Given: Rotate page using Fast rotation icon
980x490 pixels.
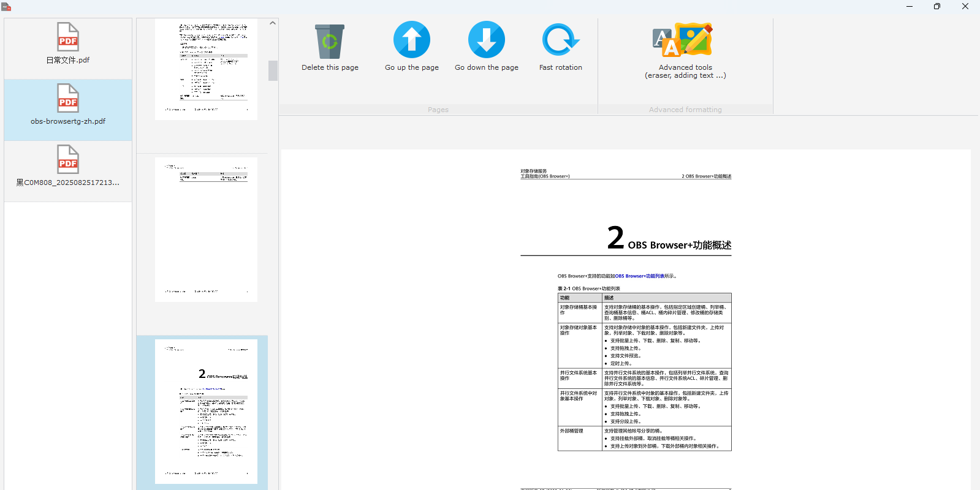Looking at the screenshot, I should click(561, 40).
